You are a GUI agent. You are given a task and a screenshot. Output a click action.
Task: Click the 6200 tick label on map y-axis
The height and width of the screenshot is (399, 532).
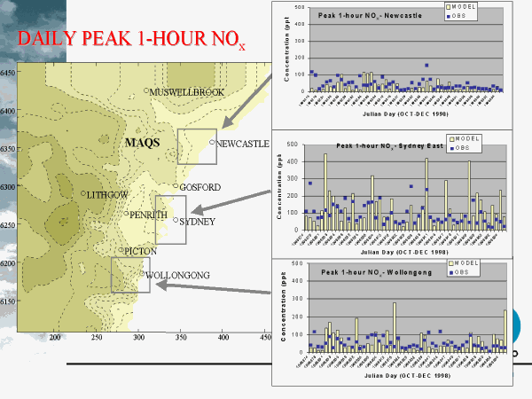point(7,263)
